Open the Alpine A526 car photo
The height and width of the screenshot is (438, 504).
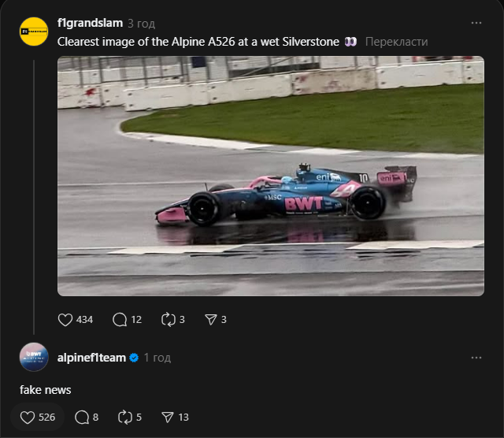click(270, 176)
